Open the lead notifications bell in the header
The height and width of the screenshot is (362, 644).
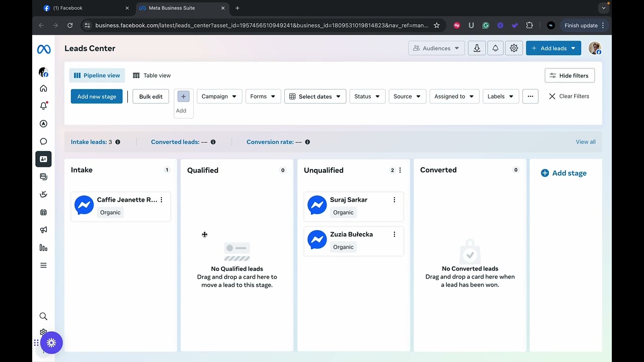[495, 48]
